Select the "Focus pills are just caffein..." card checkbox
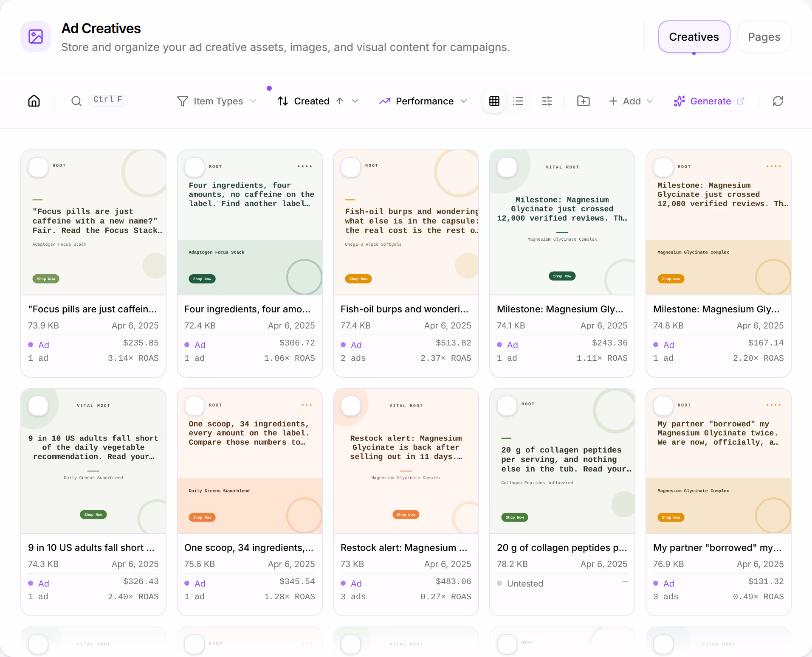The image size is (812, 657). click(38, 167)
